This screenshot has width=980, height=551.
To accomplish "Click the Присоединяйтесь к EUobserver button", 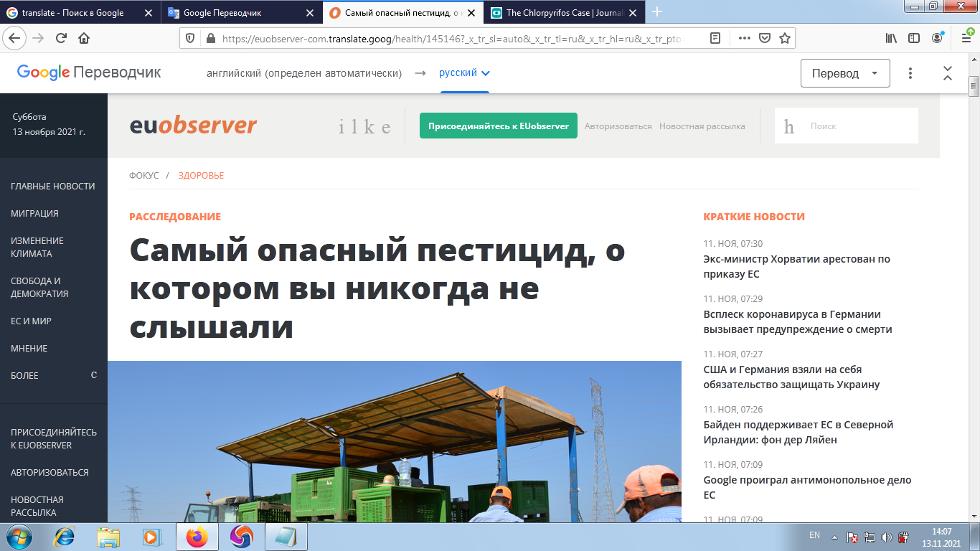I will [499, 125].
